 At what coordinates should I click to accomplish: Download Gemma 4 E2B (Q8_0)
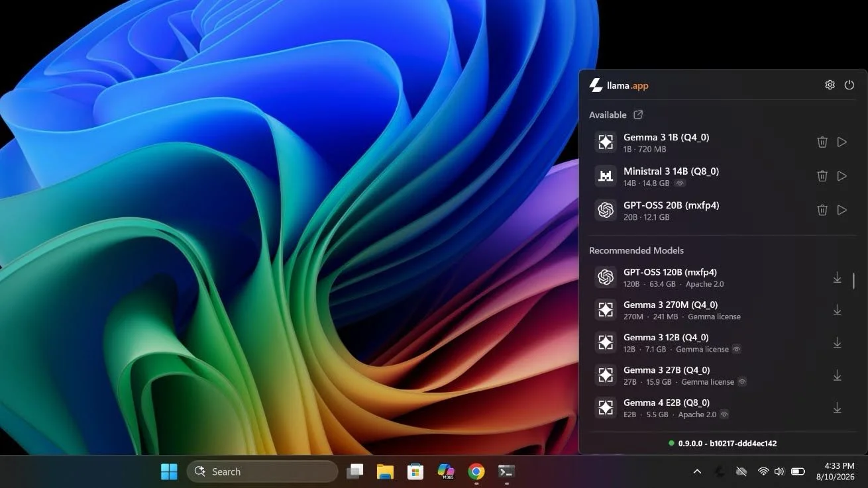tap(837, 408)
